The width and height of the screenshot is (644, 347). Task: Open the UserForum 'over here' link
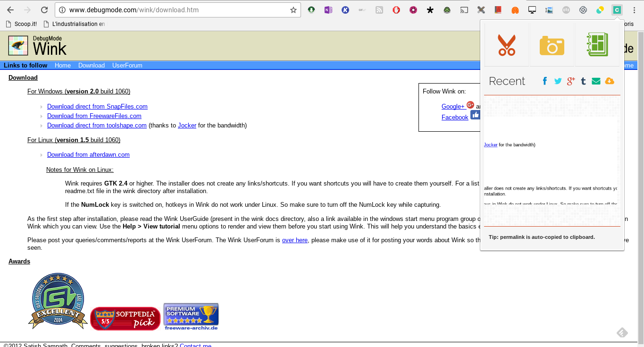[295, 240]
